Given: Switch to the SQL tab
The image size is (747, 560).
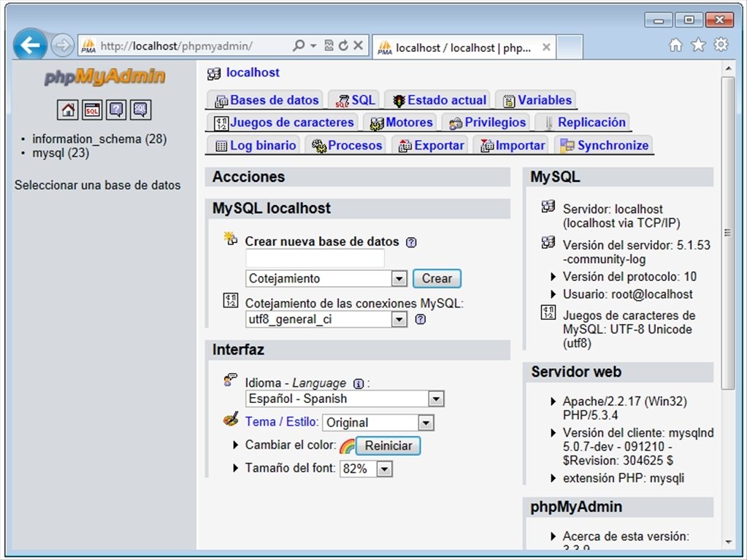Looking at the screenshot, I should click(x=354, y=100).
